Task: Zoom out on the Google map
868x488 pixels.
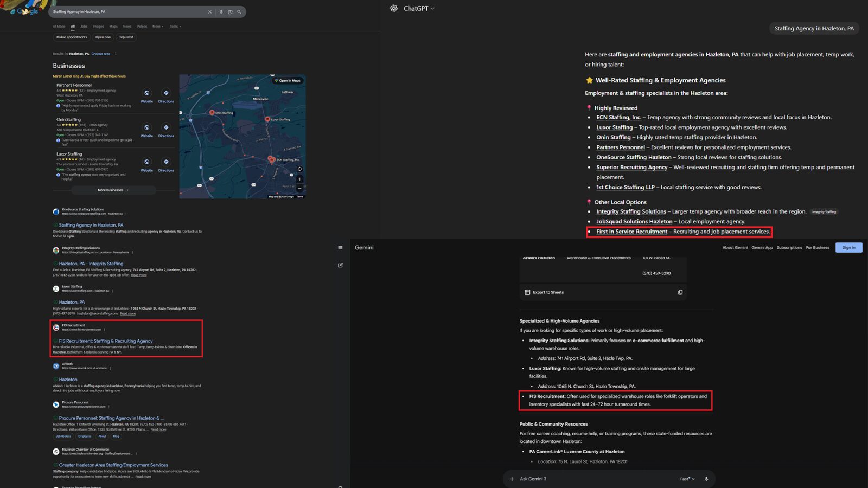Action: coord(299,188)
